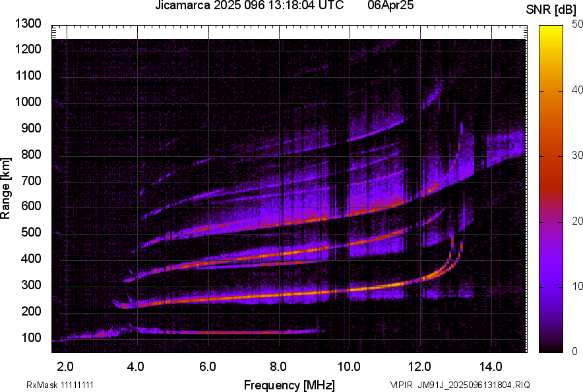Click the range tick label '1300'
The height and width of the screenshot is (392, 583).
tap(28, 24)
